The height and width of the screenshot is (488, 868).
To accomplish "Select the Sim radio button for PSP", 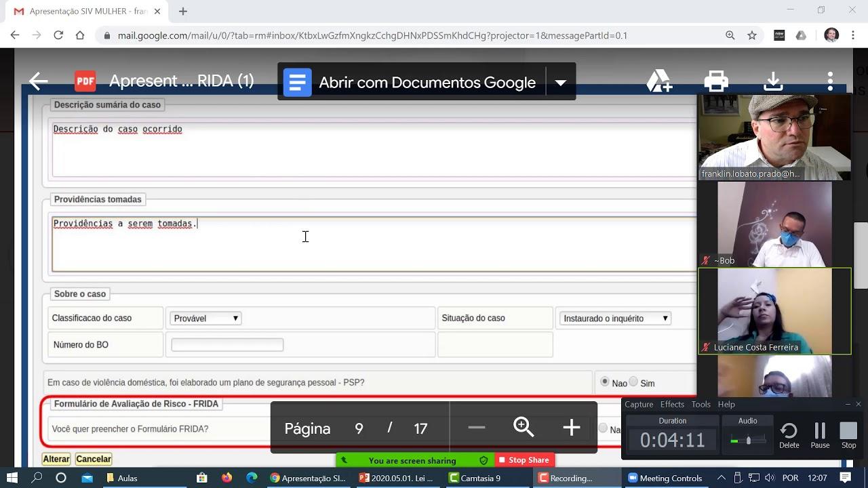I will tap(633, 382).
